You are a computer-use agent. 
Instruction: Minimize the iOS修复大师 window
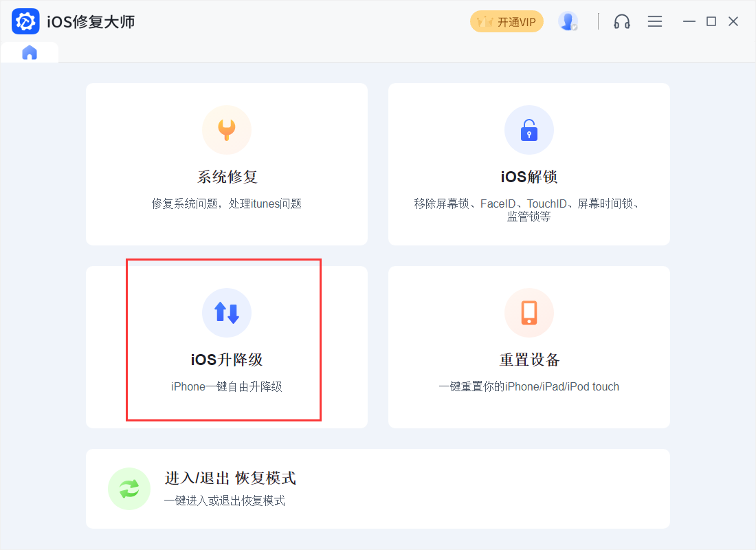689,22
